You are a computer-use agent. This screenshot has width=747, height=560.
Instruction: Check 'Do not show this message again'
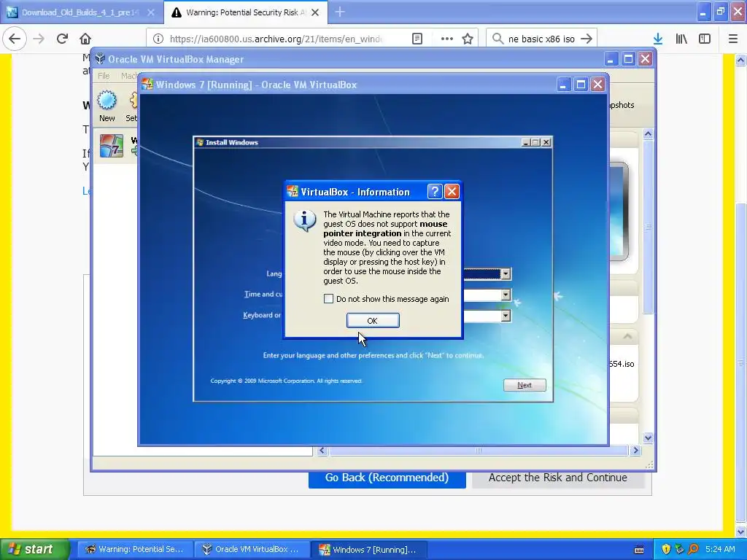click(x=328, y=298)
